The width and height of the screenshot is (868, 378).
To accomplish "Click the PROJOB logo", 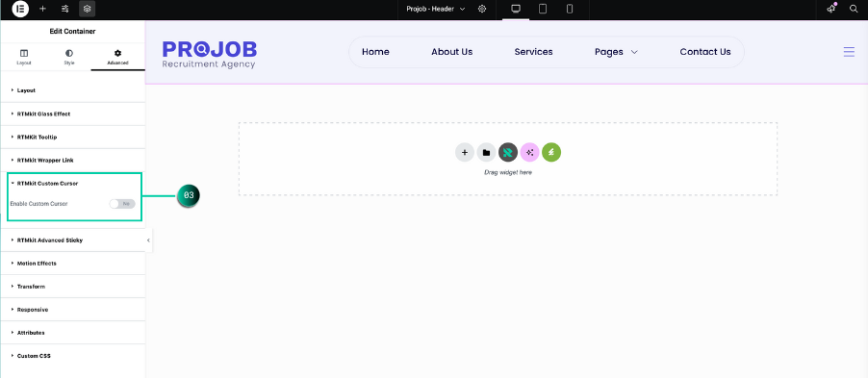I will tap(209, 54).
